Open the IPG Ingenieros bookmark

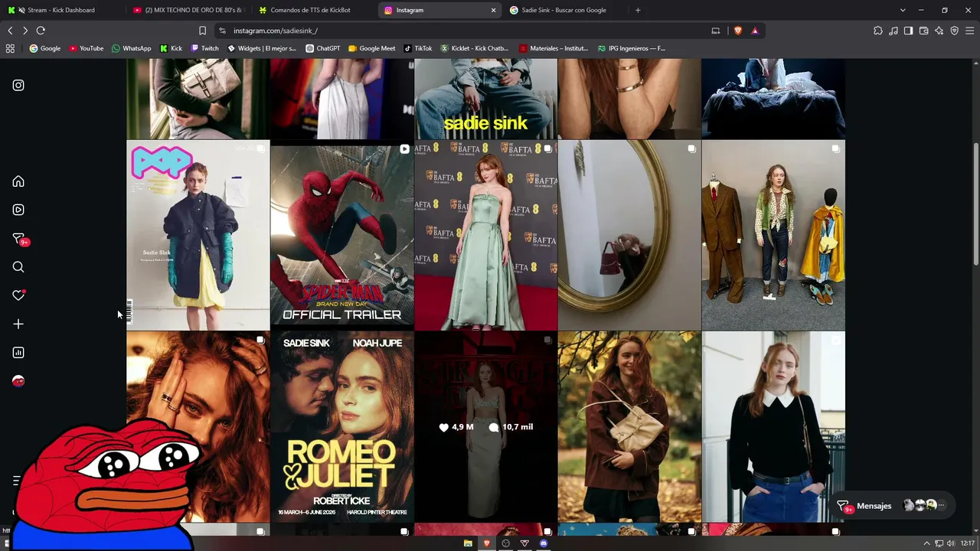[632, 48]
